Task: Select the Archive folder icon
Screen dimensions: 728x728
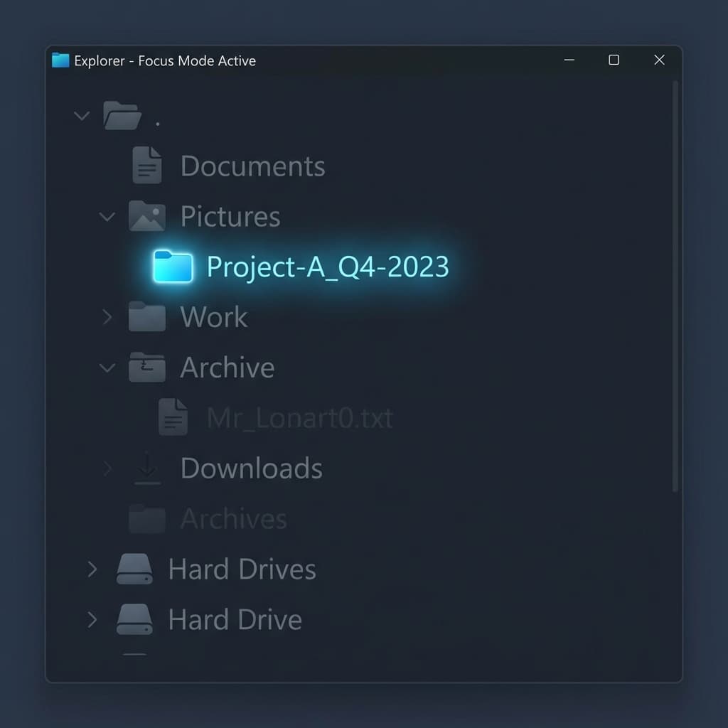Action: point(146,367)
